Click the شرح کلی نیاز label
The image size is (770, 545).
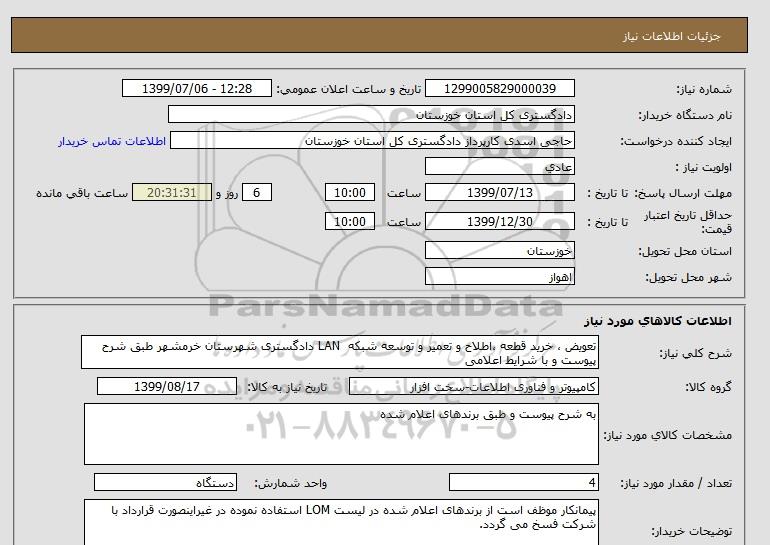pyautogui.click(x=695, y=353)
